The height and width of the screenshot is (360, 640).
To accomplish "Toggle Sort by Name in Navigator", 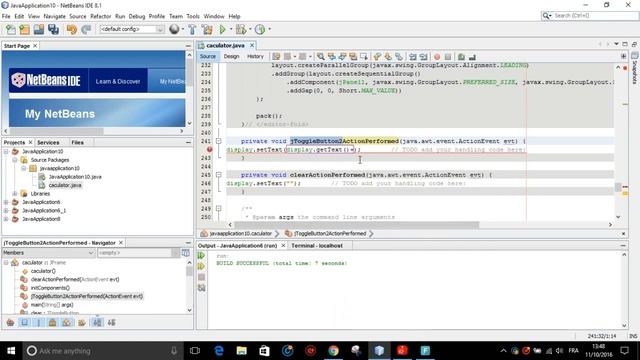I will coord(97,322).
